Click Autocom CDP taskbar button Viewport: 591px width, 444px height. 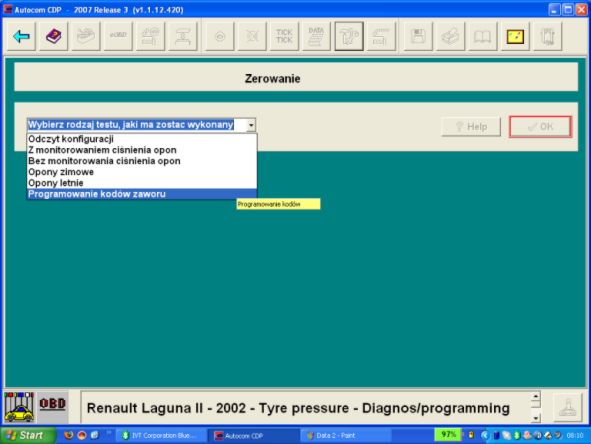pyautogui.click(x=253, y=436)
